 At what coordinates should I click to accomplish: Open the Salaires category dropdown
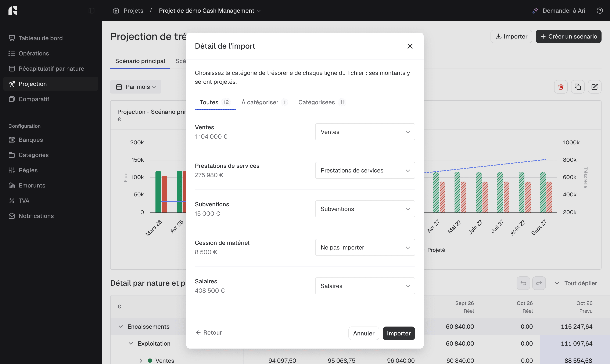[x=365, y=286]
